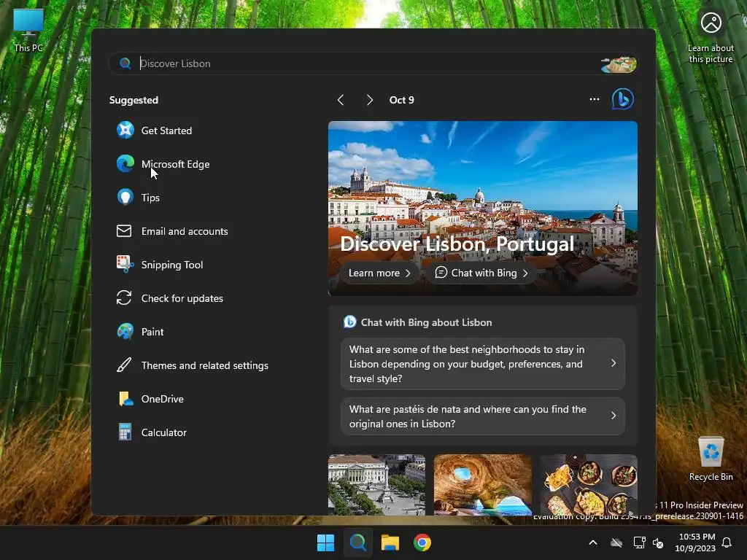The width and height of the screenshot is (747, 560).
Task: Open the Recycle Bin desktop icon
Action: [711, 458]
